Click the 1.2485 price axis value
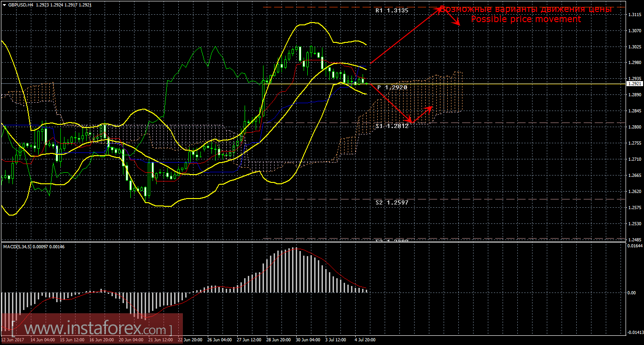Screen dimensions: 644x345 coord(635,240)
